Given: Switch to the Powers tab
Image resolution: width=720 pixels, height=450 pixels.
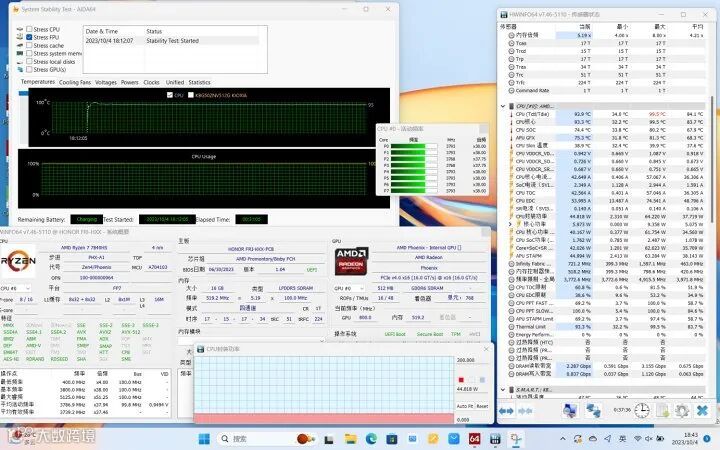Looking at the screenshot, I should tap(129, 82).
